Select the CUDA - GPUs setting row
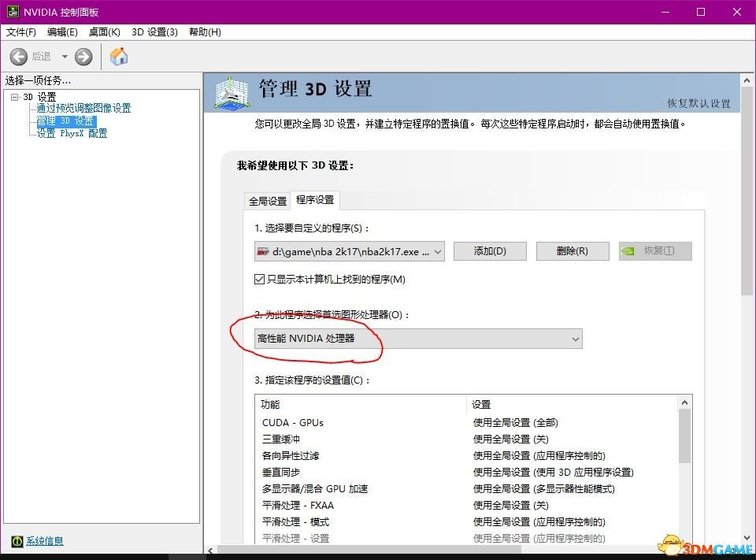This screenshot has height=560, width=756. pyautogui.click(x=466, y=422)
